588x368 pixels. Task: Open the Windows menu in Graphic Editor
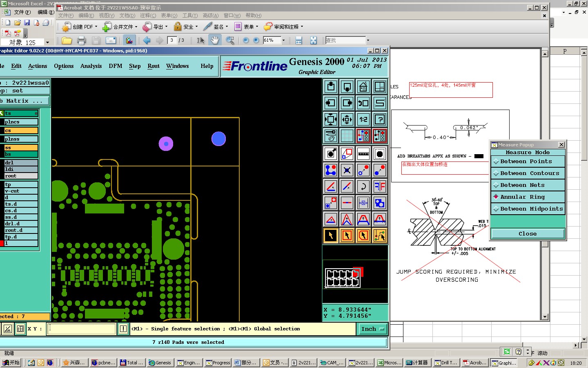click(178, 66)
